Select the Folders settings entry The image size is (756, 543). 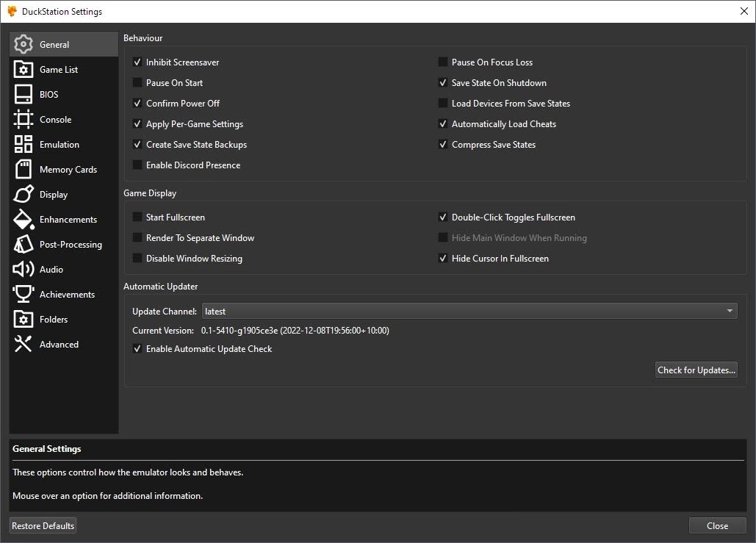[x=54, y=320]
